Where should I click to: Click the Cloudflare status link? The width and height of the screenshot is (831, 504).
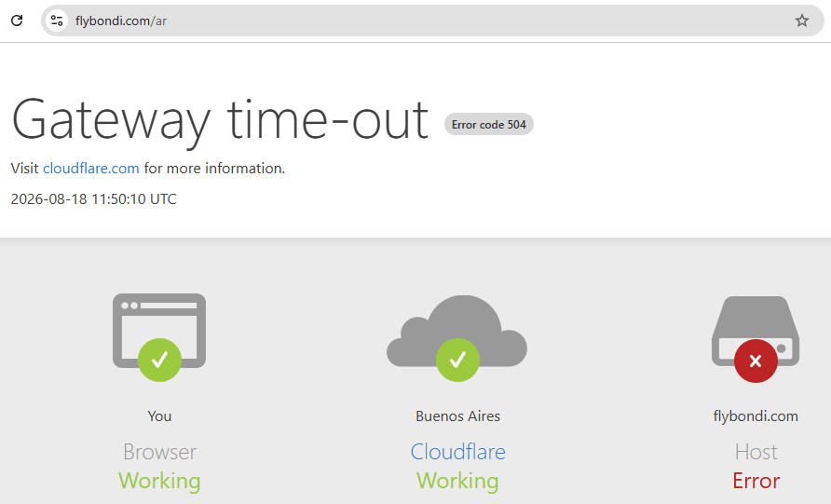click(x=458, y=452)
